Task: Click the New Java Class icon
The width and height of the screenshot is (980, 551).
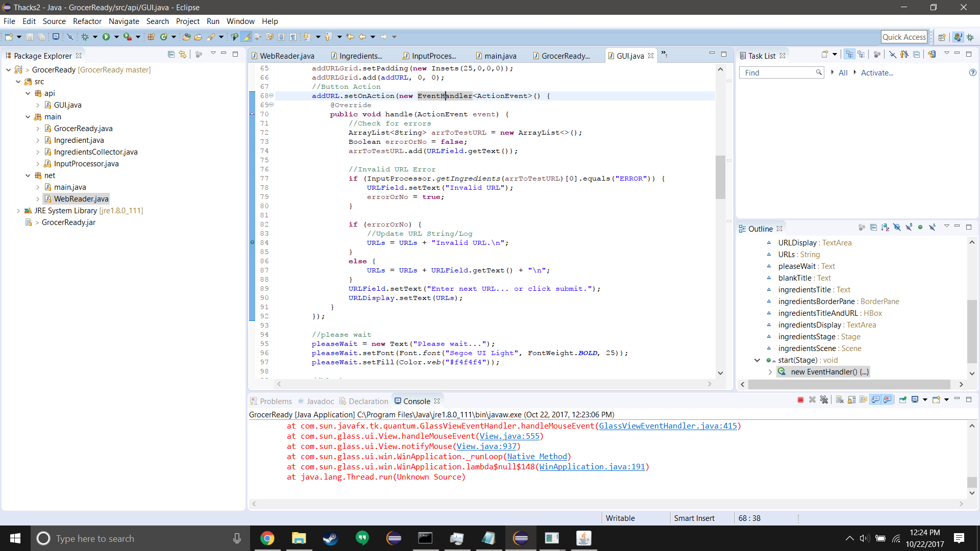Action: [x=163, y=37]
